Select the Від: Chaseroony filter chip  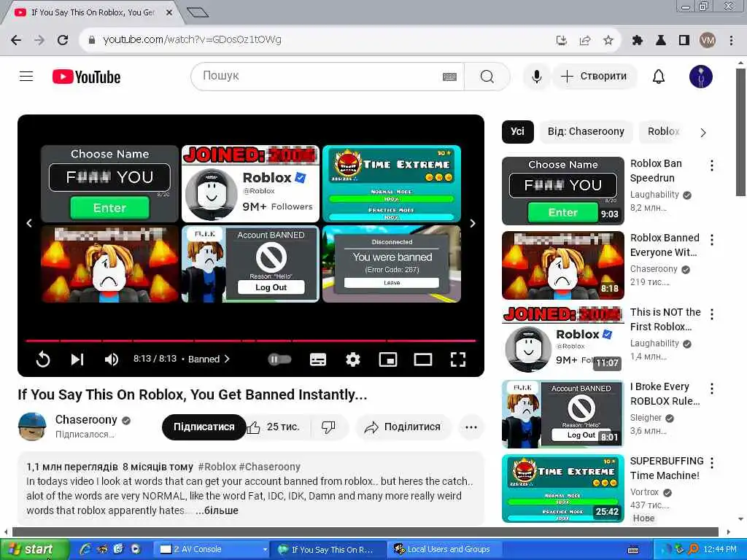586,132
